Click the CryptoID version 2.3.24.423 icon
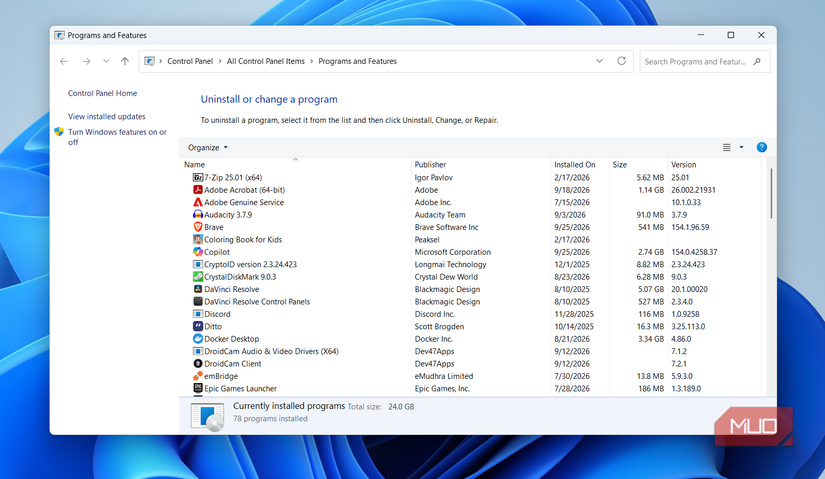The height and width of the screenshot is (479, 825). click(198, 264)
